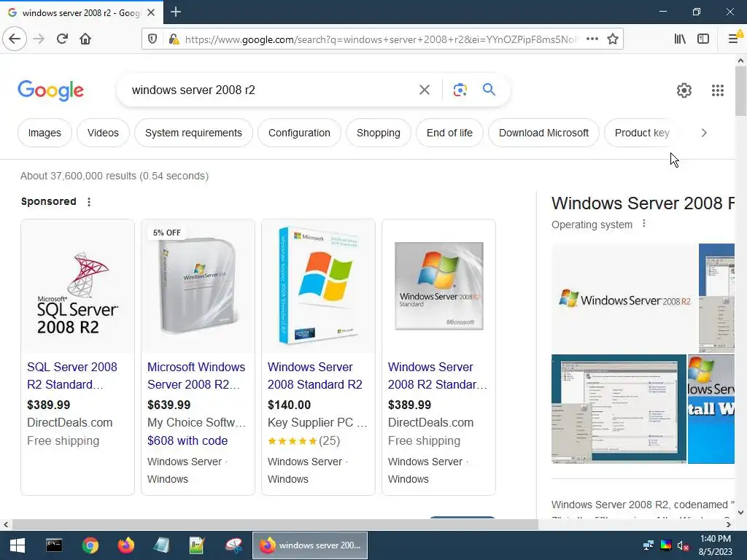This screenshot has width=747, height=560.
Task: Open the $389.99 Windows Server 2008 R2 Standard link
Action: 438,376
